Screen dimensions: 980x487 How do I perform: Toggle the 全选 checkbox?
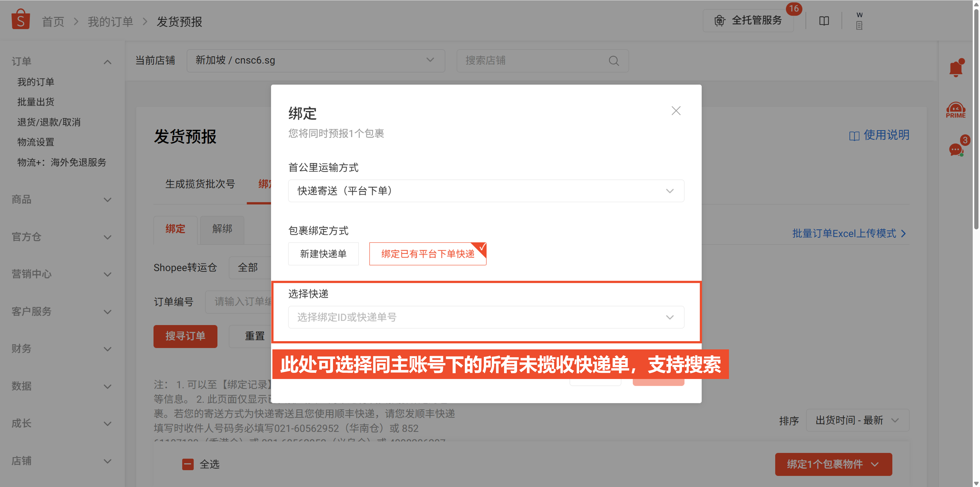[x=188, y=464]
